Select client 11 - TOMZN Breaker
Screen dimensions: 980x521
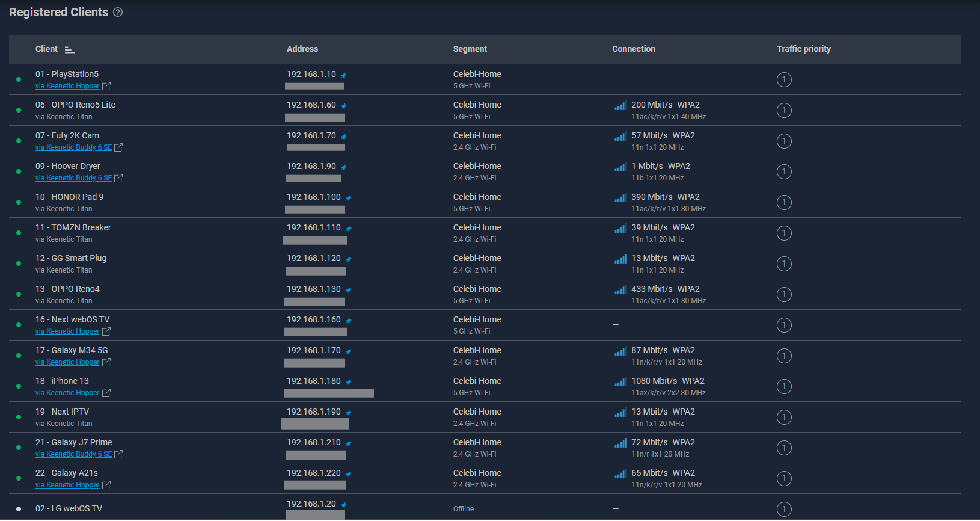pyautogui.click(x=73, y=227)
